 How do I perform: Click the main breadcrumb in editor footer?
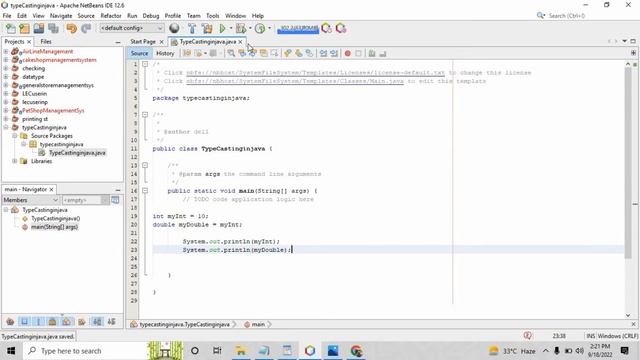(x=258, y=324)
